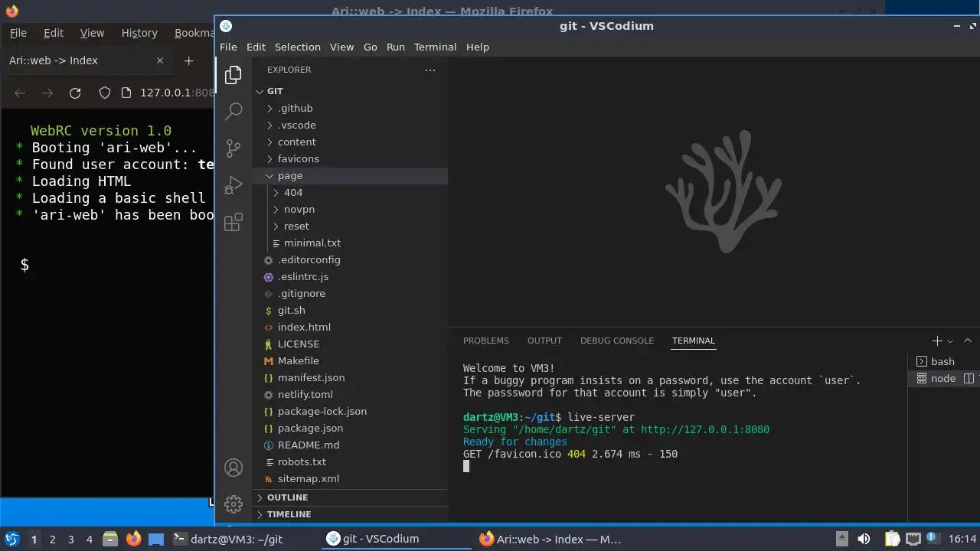Expand the TIMELINE section
Viewport: 980px width, 551px height.
[350, 514]
